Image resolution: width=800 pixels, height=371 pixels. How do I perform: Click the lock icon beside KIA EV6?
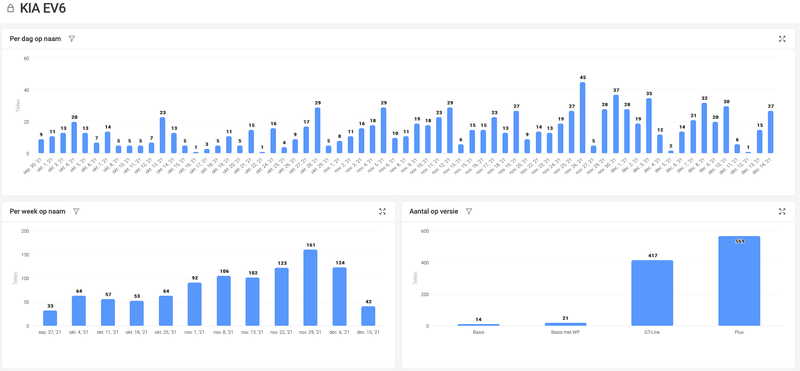[x=10, y=9]
